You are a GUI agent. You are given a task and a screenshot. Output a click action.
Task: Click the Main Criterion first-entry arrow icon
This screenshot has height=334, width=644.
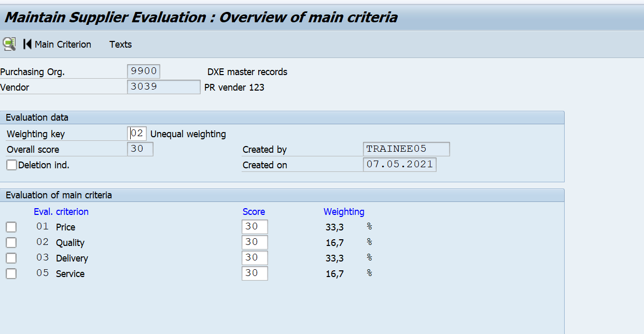click(27, 44)
